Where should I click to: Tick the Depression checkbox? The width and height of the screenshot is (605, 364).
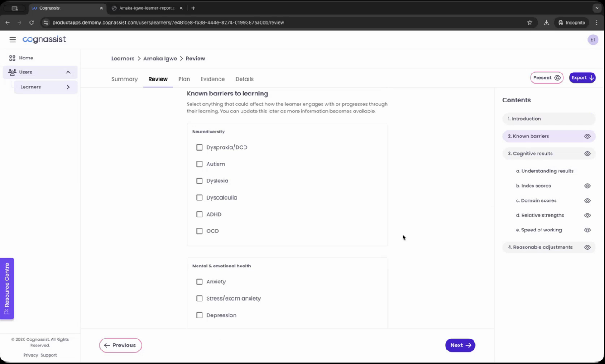click(x=199, y=315)
